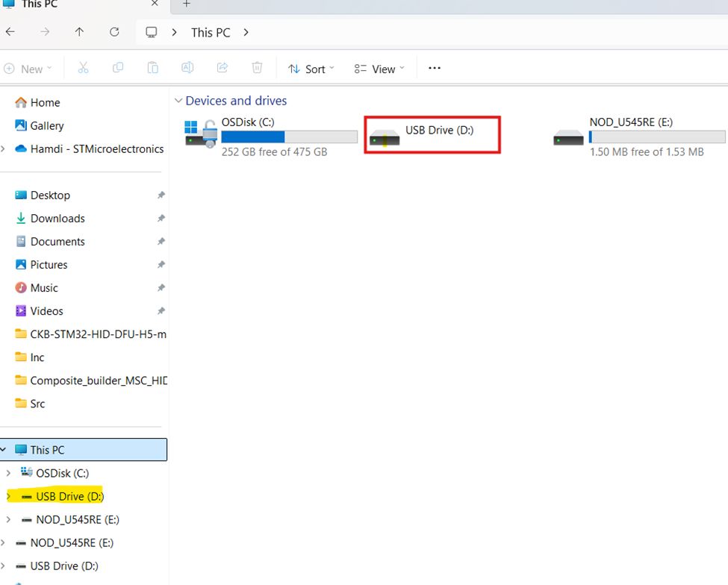Expand OSDisk (C:) under This PC
Viewport: 728px width, 585px height.
point(8,473)
